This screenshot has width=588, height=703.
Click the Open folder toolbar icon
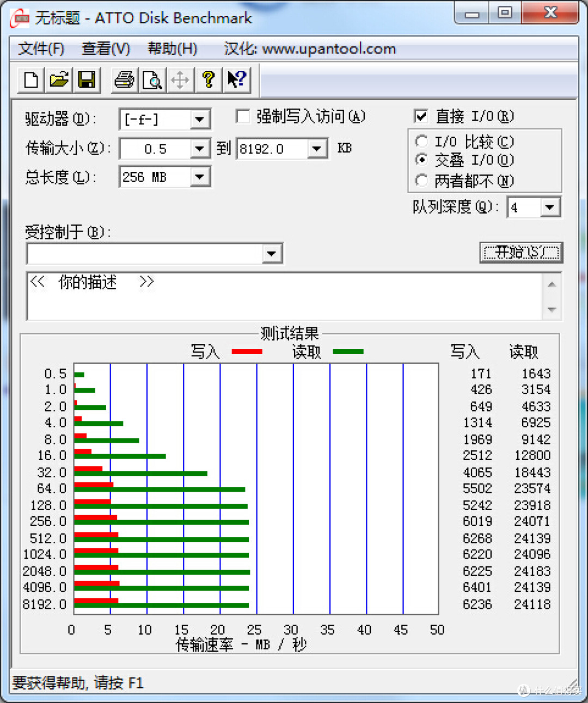pos(59,80)
